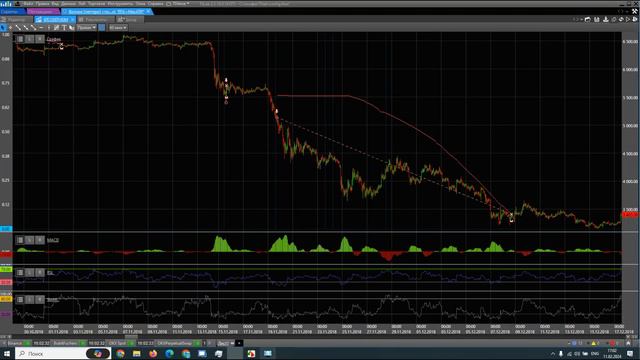The height and width of the screenshot is (360, 640).
Task: Click the last icon in top-right toolbar
Action: pos(635,20)
